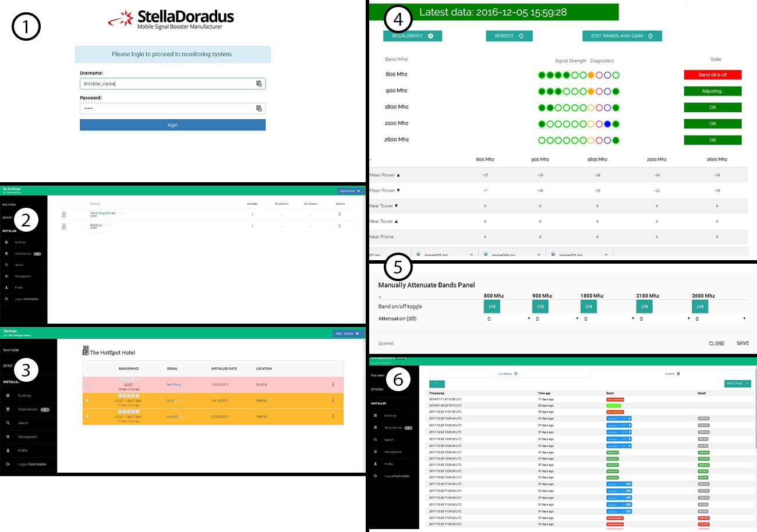The image size is (757, 532).
Task: Open actions menu for The HotSpot Hotel row
Action: (339, 215)
